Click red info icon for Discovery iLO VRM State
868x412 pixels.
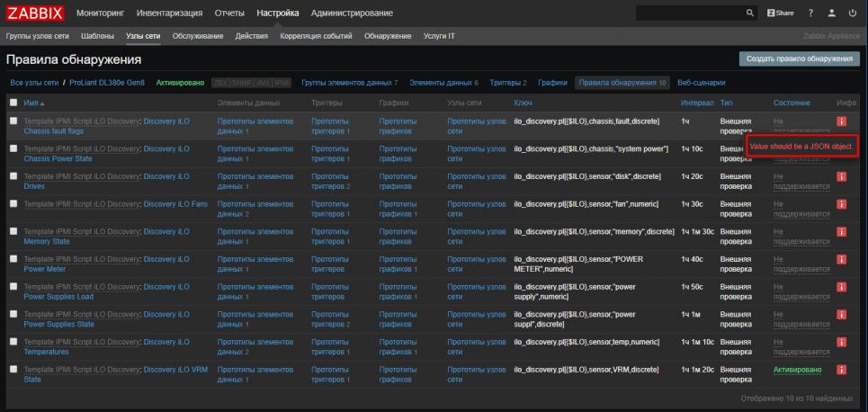842,370
